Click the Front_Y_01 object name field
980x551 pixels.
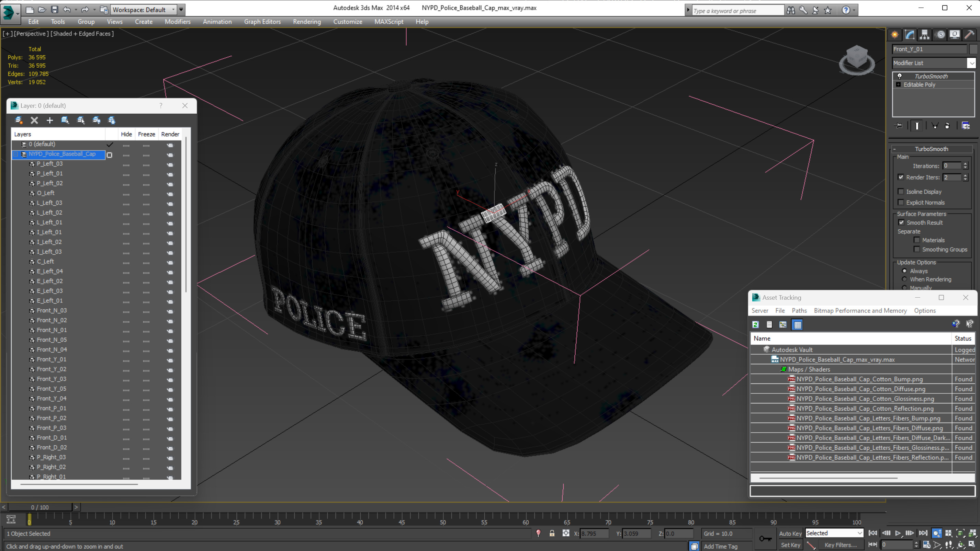929,49
